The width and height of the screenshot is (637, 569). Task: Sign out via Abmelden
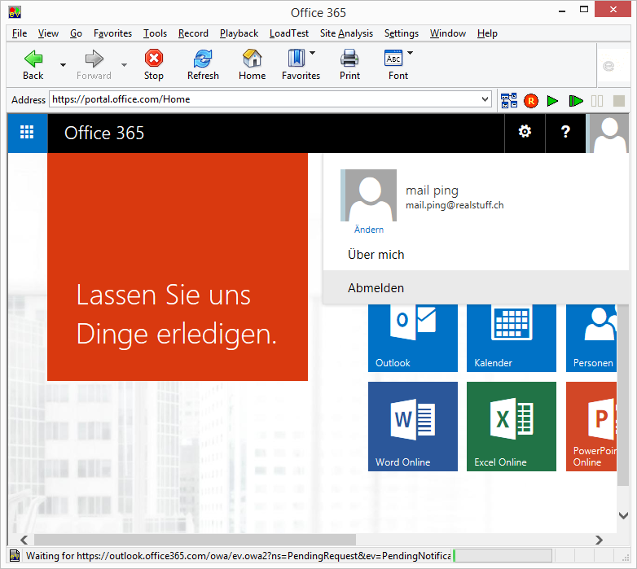click(x=476, y=288)
